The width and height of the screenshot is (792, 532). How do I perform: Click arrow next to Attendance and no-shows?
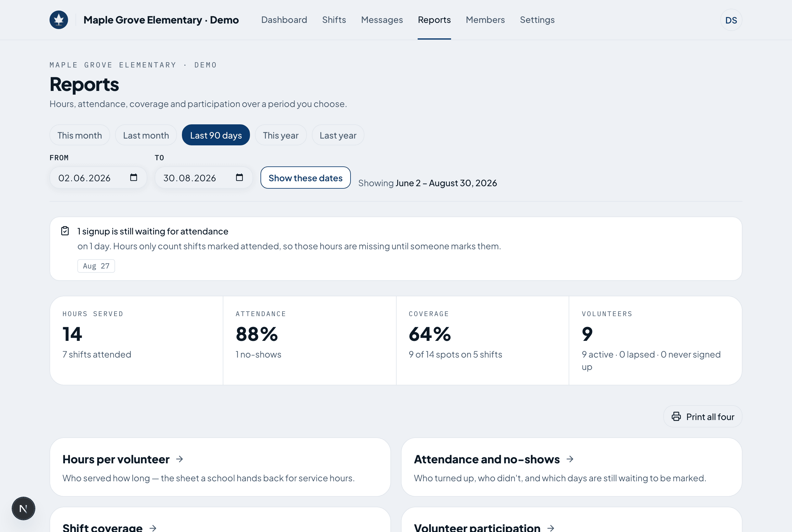[x=570, y=459]
